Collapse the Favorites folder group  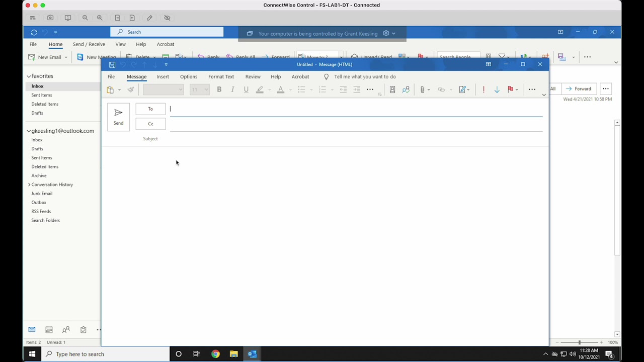(29, 76)
